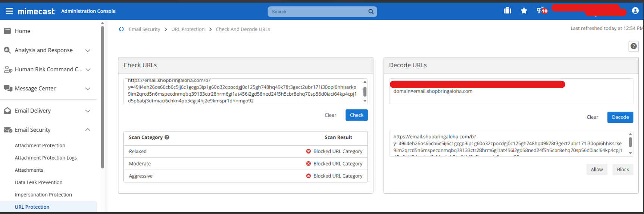Open Attachment Protection menu item

pyautogui.click(x=40, y=145)
